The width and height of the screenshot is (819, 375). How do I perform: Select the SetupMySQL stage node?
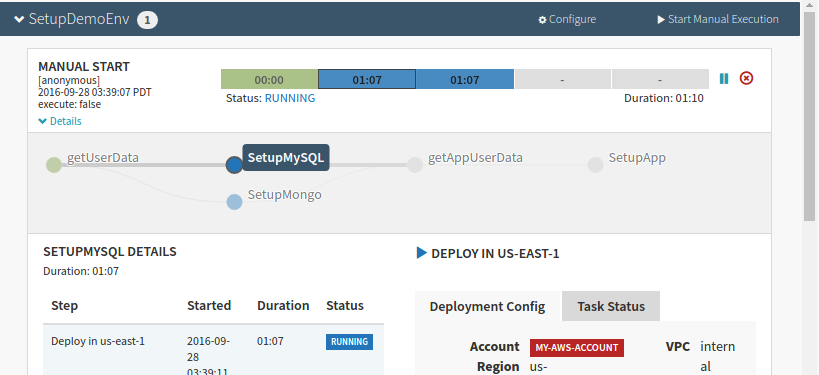click(x=234, y=165)
